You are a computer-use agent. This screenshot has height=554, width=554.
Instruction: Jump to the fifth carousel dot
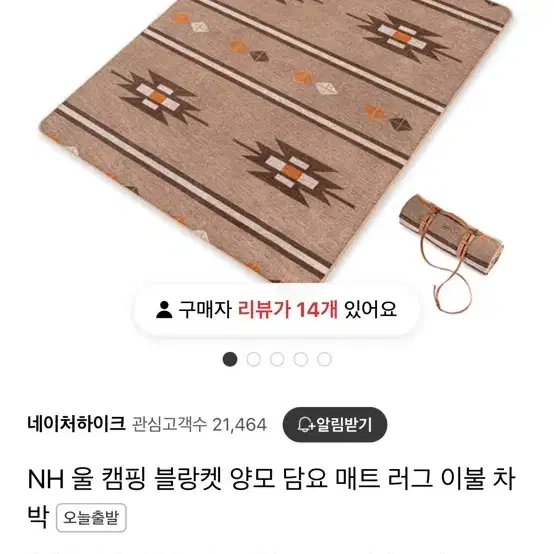pos(324,359)
